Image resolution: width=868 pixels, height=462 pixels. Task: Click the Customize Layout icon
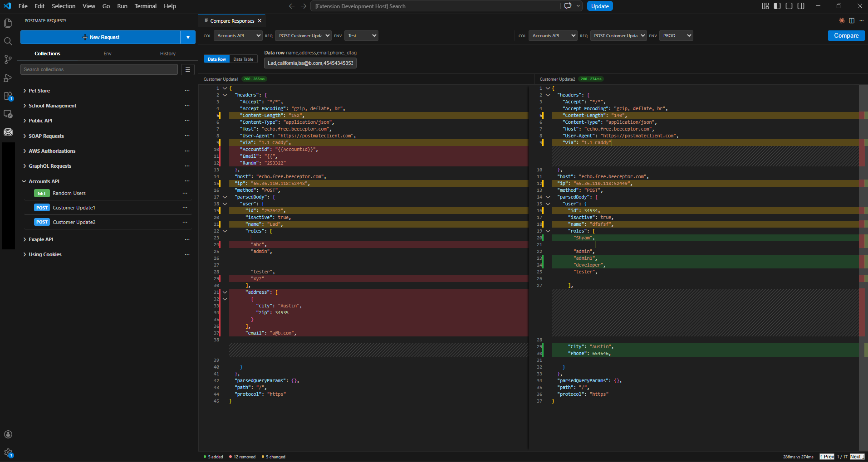coord(765,6)
